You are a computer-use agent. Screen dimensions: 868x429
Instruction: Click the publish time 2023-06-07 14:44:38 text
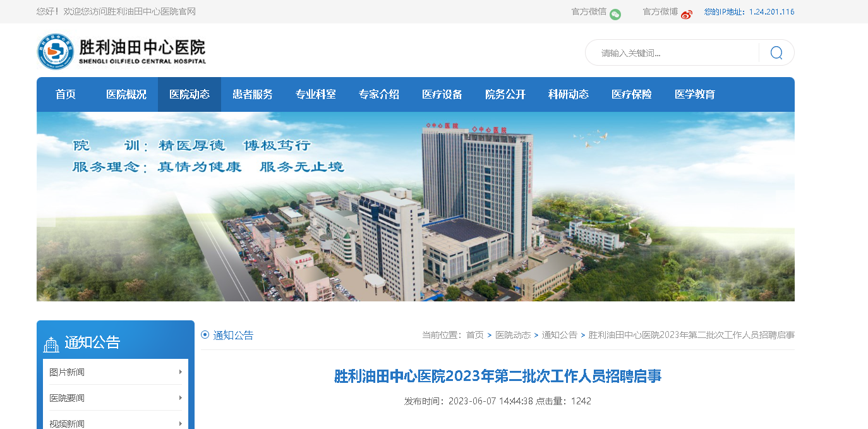(491, 401)
